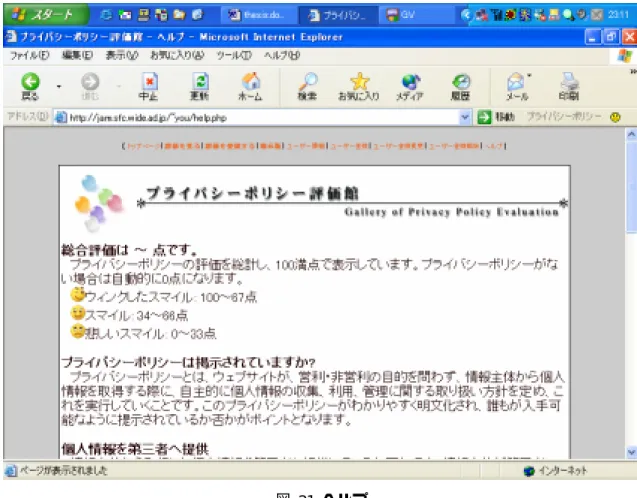Viewport: 637px width, 498px height.
Task: Switch to the GV taskbar window
Action: (417, 15)
